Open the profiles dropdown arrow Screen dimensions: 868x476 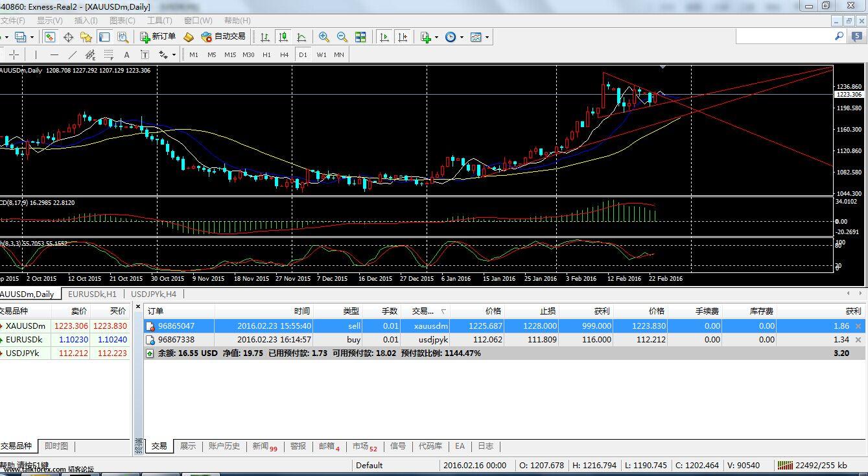(x=33, y=37)
